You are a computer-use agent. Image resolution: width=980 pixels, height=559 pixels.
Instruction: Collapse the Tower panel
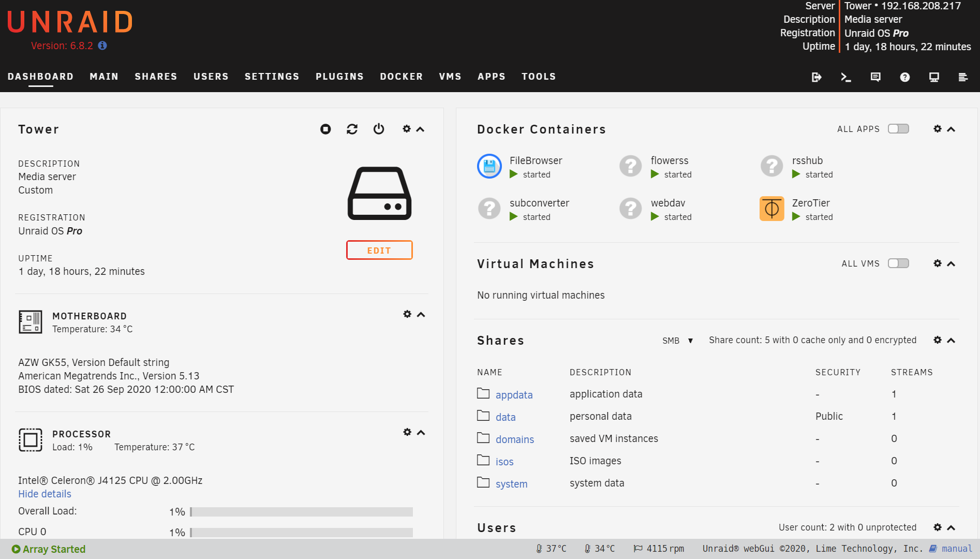click(420, 129)
